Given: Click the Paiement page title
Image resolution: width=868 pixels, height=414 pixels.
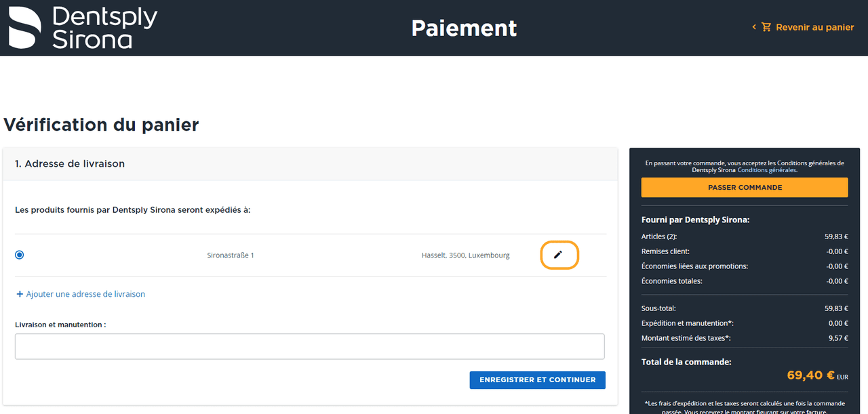Looking at the screenshot, I should 464,28.
